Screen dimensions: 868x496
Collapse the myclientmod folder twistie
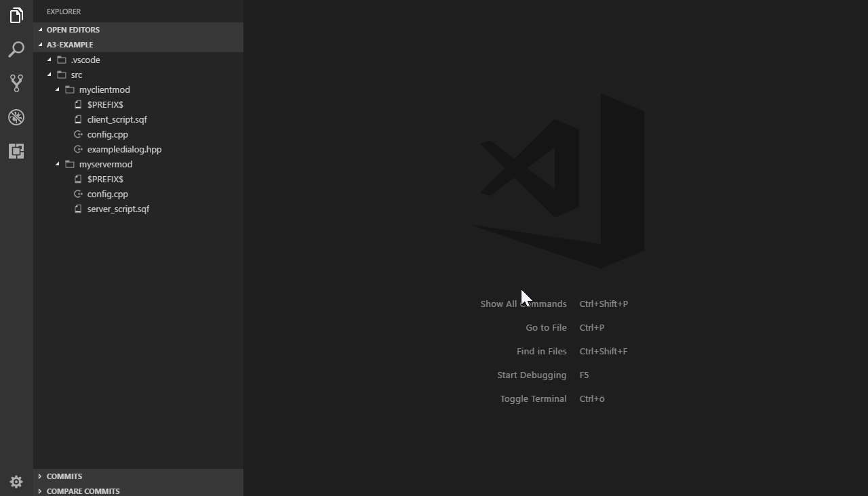click(58, 89)
